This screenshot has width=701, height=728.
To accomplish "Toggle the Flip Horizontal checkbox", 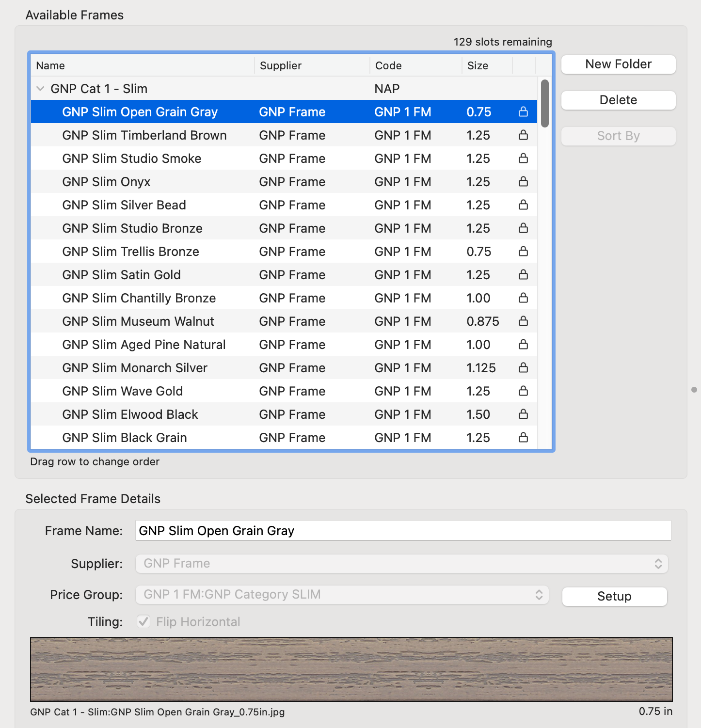I will 143,622.
